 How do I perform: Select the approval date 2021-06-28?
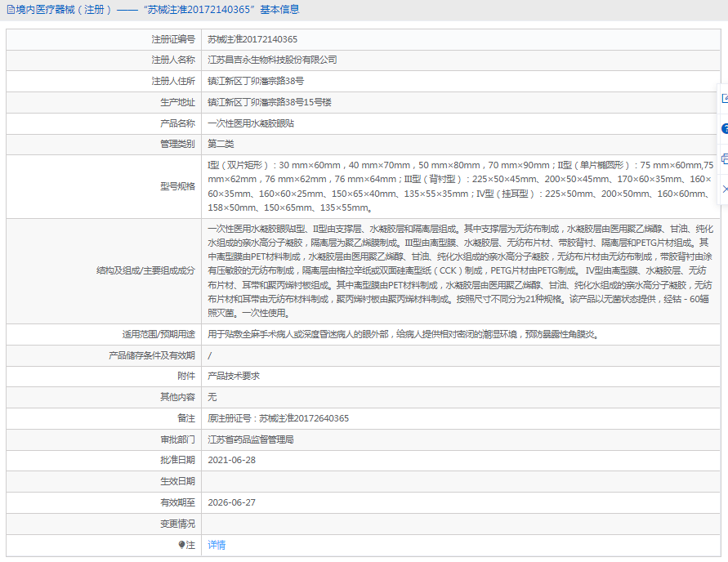(232, 460)
